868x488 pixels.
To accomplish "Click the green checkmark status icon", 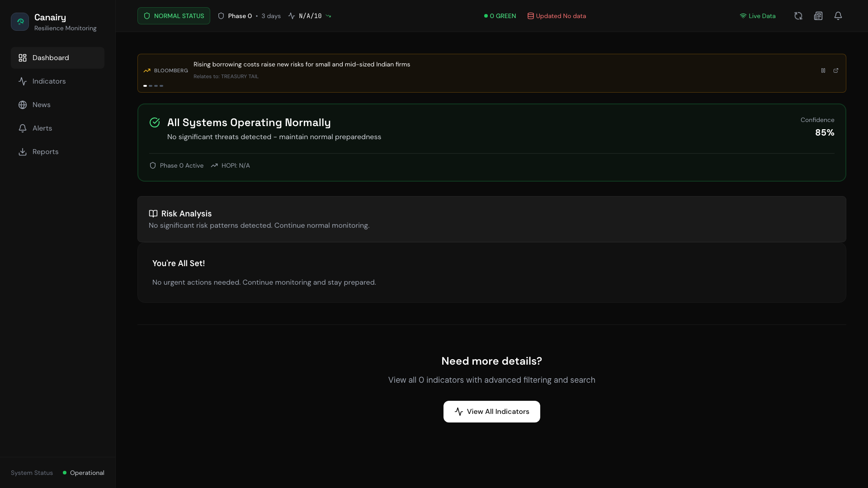I will (x=155, y=122).
